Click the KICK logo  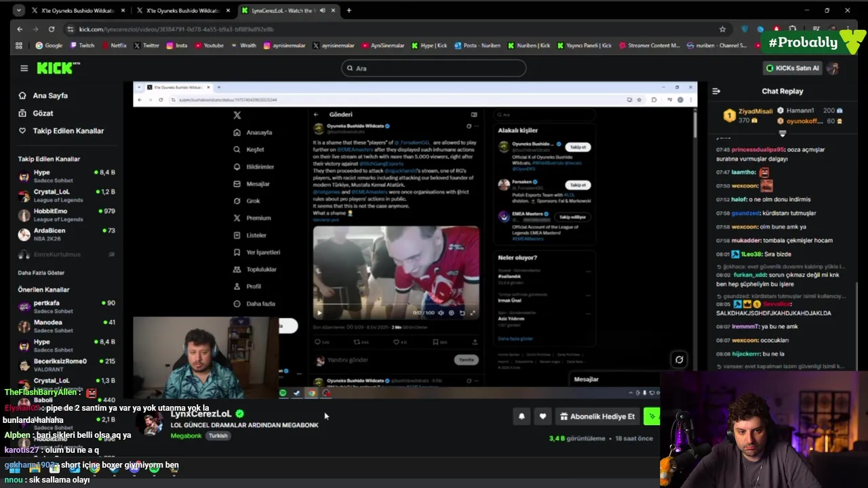pos(58,68)
